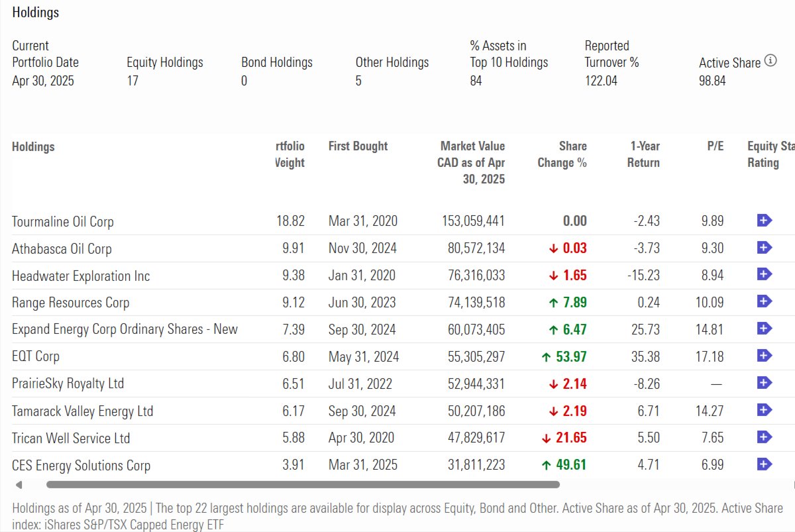The width and height of the screenshot is (795, 532).
Task: Expand Tourmaline Oil Corp rating icon
Action: tap(765, 221)
